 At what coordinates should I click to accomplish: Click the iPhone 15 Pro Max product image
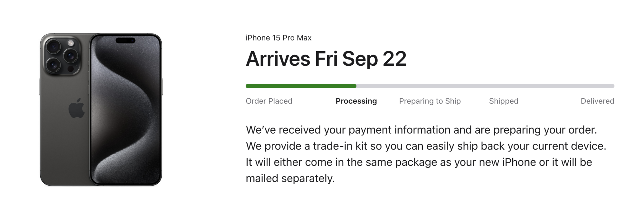coord(101,110)
